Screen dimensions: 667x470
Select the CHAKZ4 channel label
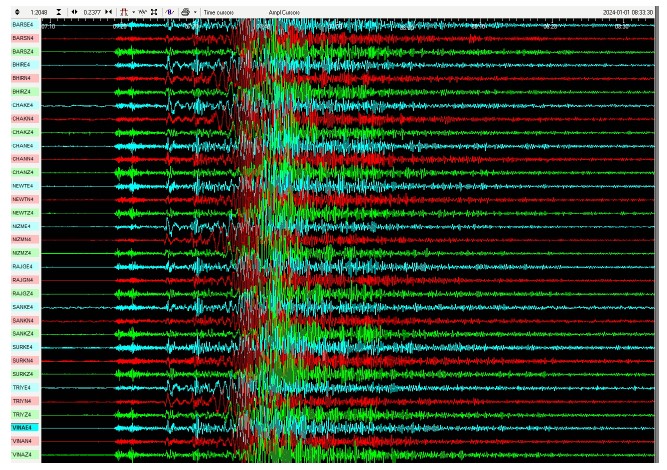(x=22, y=132)
